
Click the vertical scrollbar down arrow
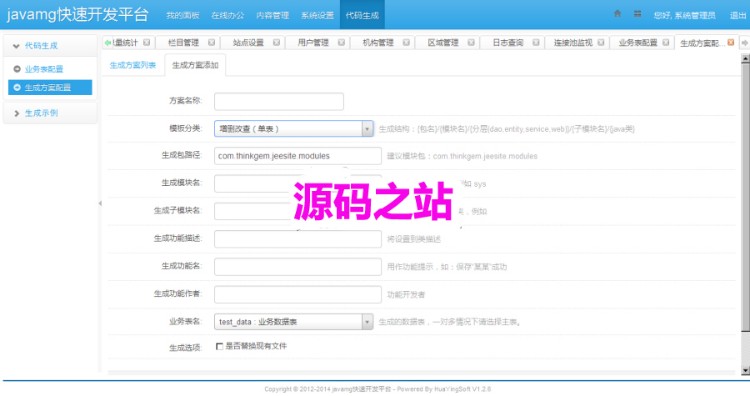pos(745,371)
